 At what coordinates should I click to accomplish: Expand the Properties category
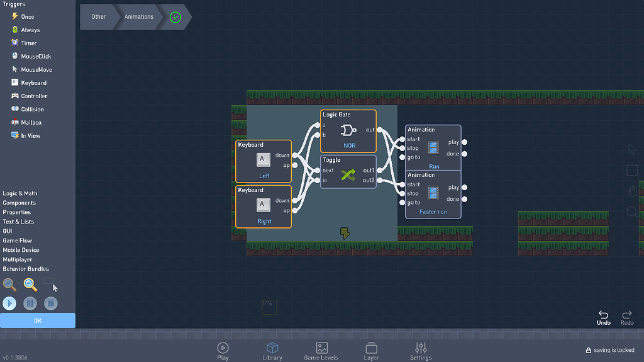click(16, 212)
